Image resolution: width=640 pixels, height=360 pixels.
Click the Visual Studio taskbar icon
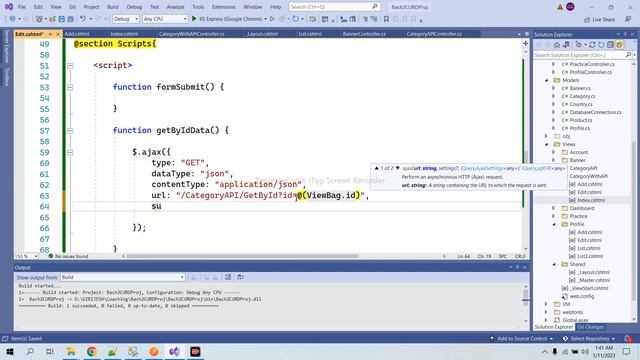click(x=175, y=351)
